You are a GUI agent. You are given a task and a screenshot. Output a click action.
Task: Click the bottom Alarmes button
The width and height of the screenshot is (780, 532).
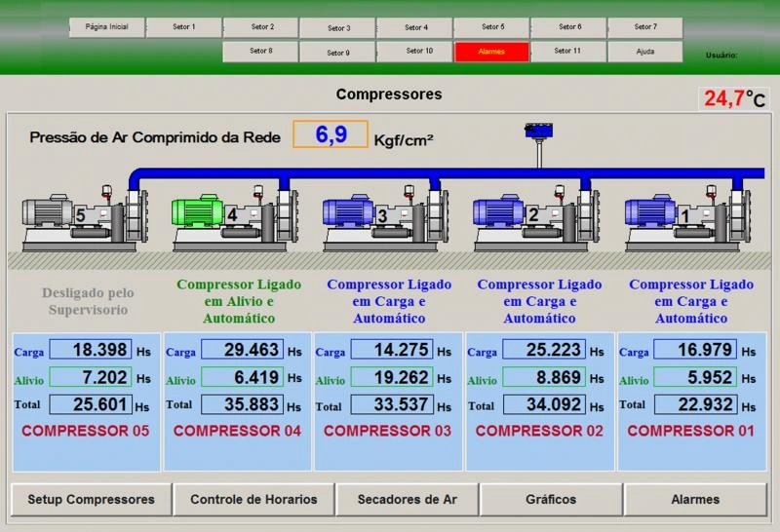[695, 500]
